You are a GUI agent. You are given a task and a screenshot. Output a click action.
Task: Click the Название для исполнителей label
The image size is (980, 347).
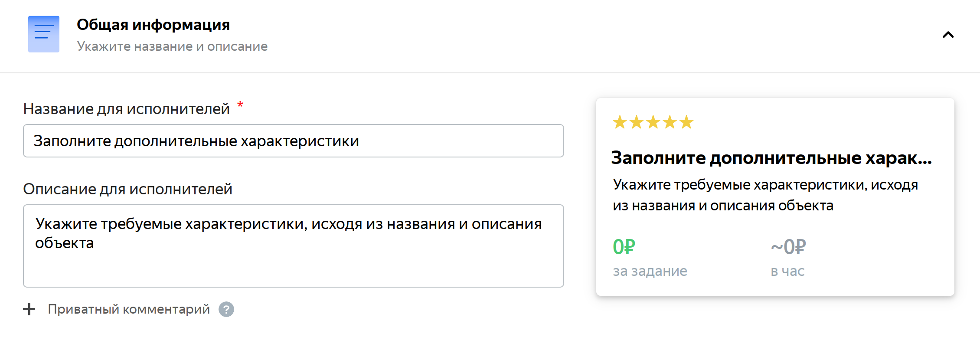point(126,109)
